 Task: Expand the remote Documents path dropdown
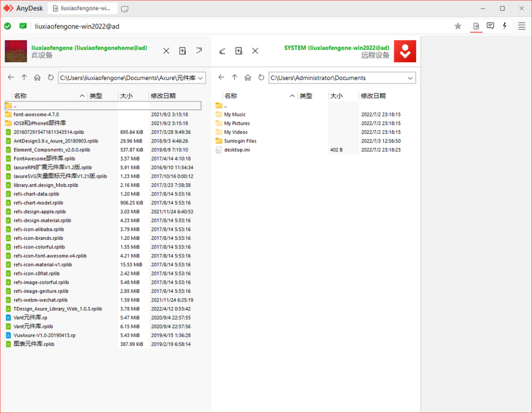click(410, 78)
